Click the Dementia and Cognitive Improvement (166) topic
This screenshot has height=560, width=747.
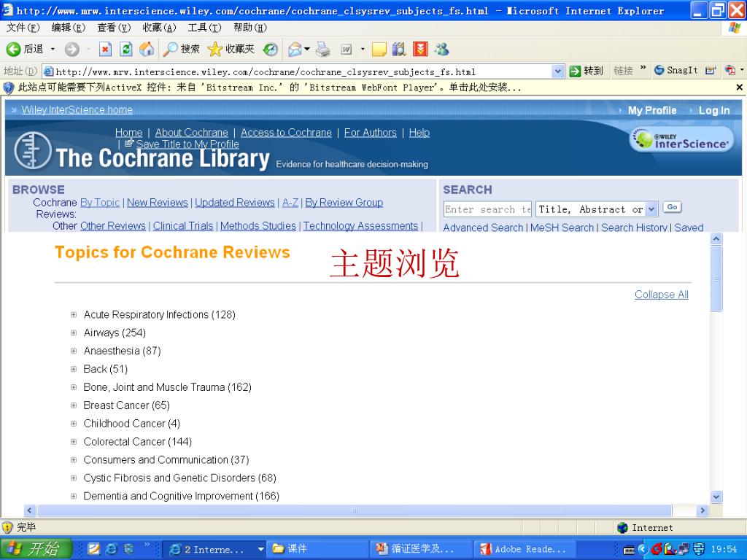pos(181,496)
